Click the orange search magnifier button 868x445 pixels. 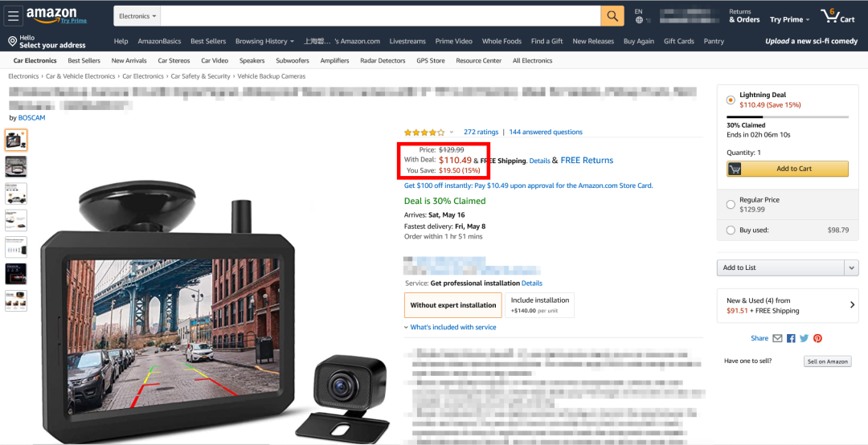pos(612,16)
